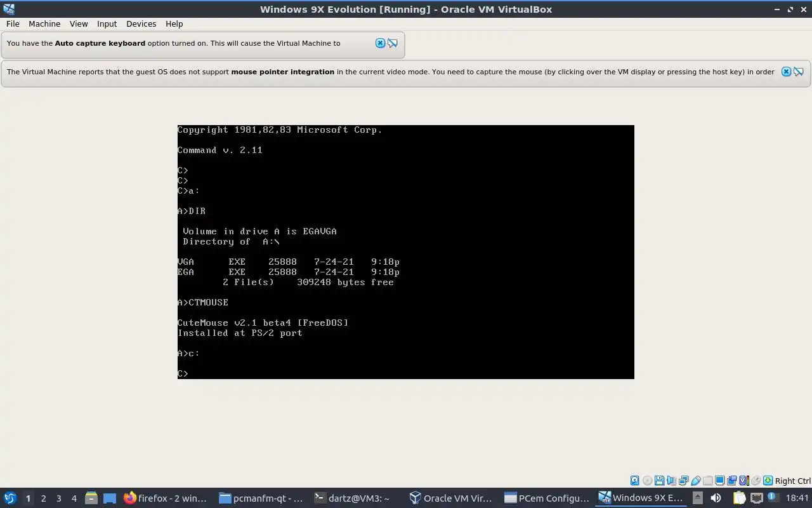812x508 pixels.
Task: Click the Right Ctrl host key label
Action: pos(792,481)
